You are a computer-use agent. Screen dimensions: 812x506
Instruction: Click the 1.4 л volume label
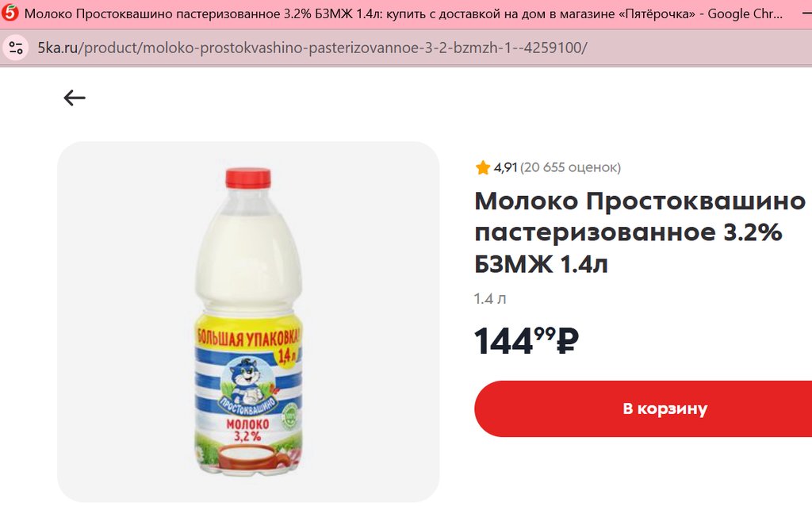(x=490, y=299)
